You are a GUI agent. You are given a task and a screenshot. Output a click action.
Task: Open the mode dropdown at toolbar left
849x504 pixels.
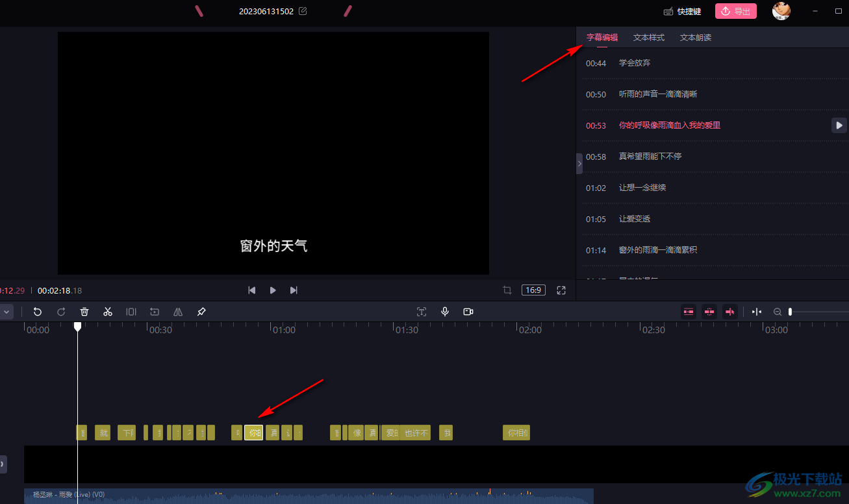pos(6,312)
